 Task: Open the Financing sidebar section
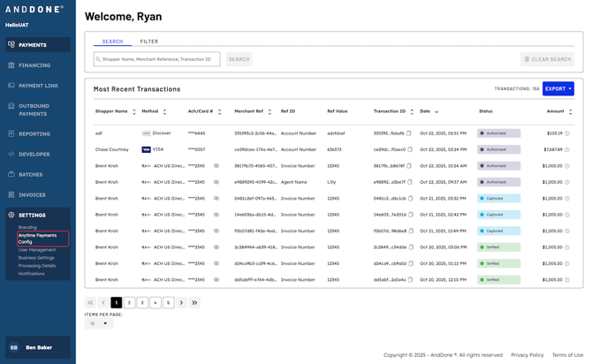pyautogui.click(x=35, y=65)
